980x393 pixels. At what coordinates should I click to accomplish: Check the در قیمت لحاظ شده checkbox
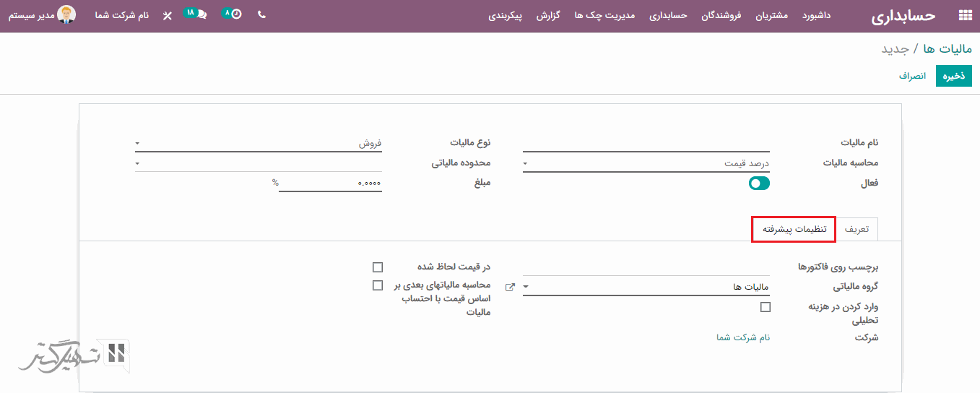[377, 267]
